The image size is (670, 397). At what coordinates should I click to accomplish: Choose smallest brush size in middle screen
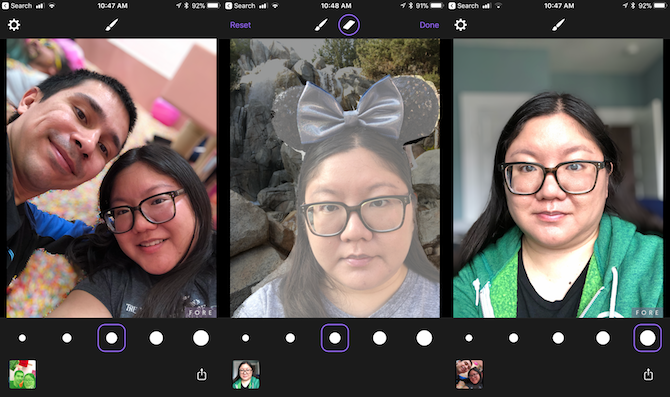click(245, 338)
